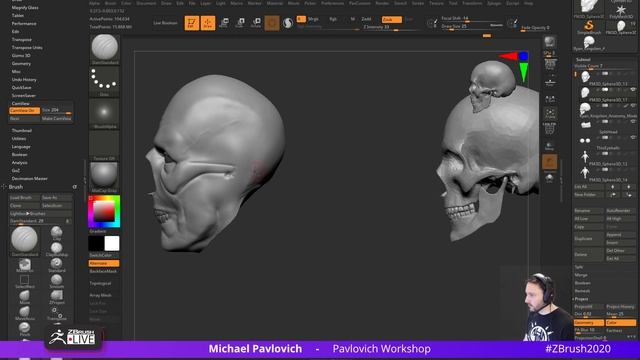Expand the Decimation Master section
Image resolution: width=640 pixels, height=360 pixels.
click(x=29, y=179)
